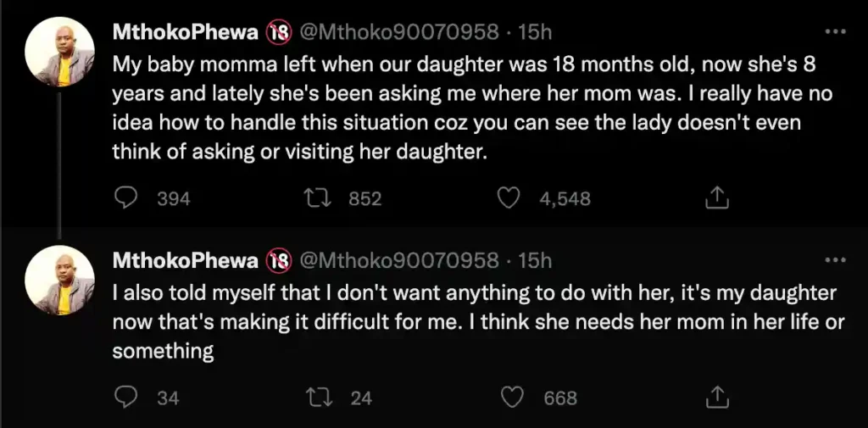Reply to the second tweet with 34 replies

(x=126, y=397)
